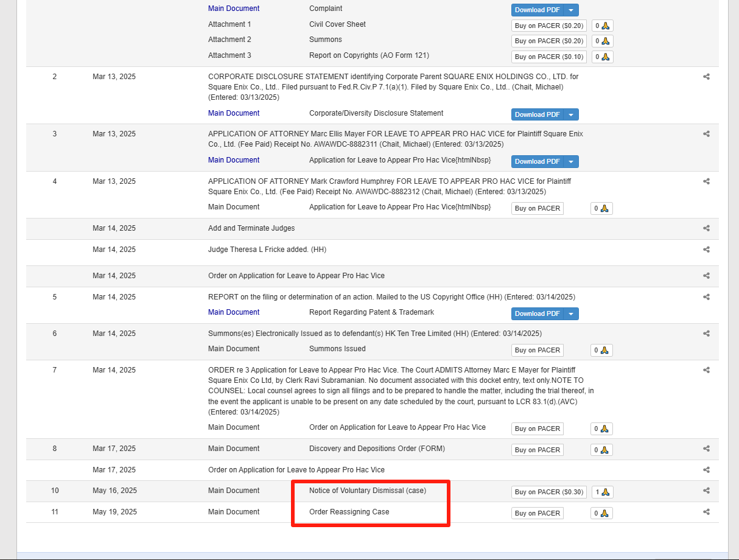
Task: Expand Download PDF dropdown for Patent & Trademark report
Action: [571, 313]
